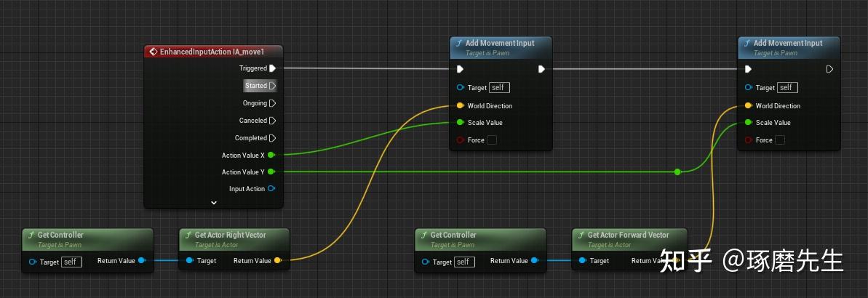Viewport: 868px width, 298px height.
Task: Expand the IA_move1 node's hidden pins
Action: point(214,203)
